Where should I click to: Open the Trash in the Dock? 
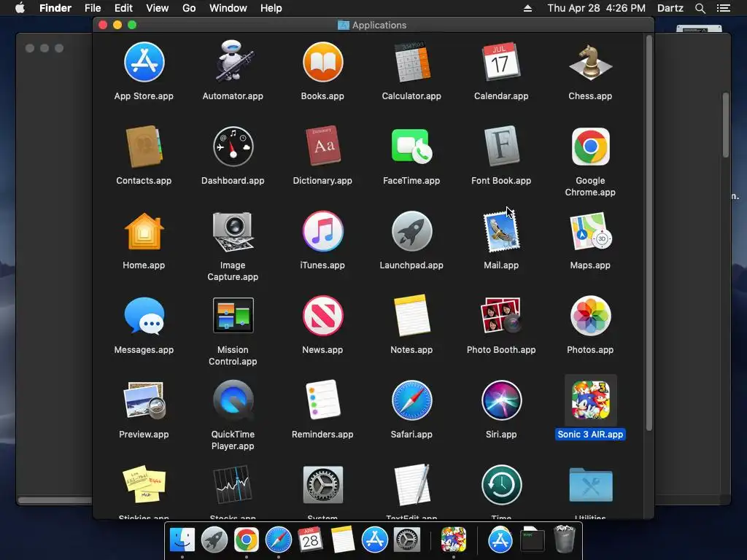[565, 539]
